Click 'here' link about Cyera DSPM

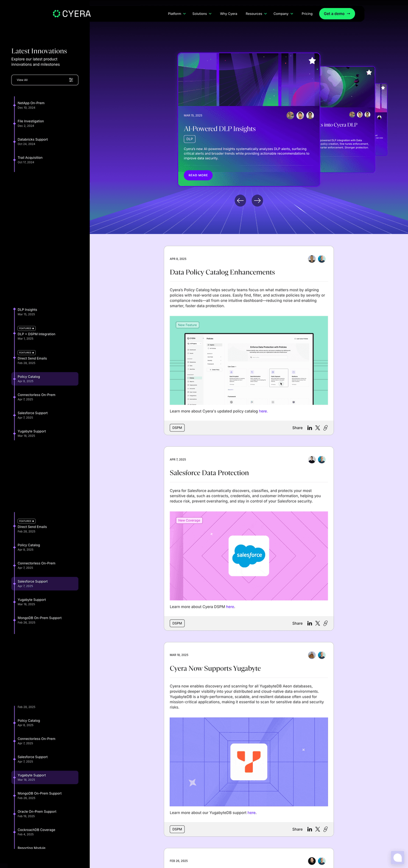(230, 607)
